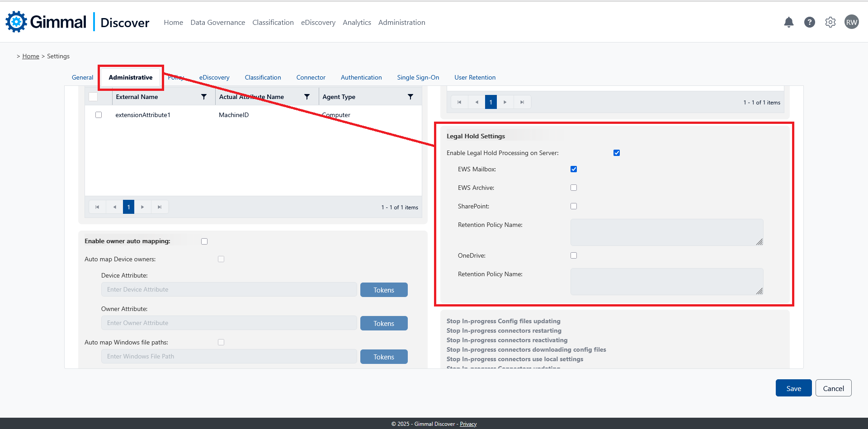Open the Privacy link

[x=468, y=424]
